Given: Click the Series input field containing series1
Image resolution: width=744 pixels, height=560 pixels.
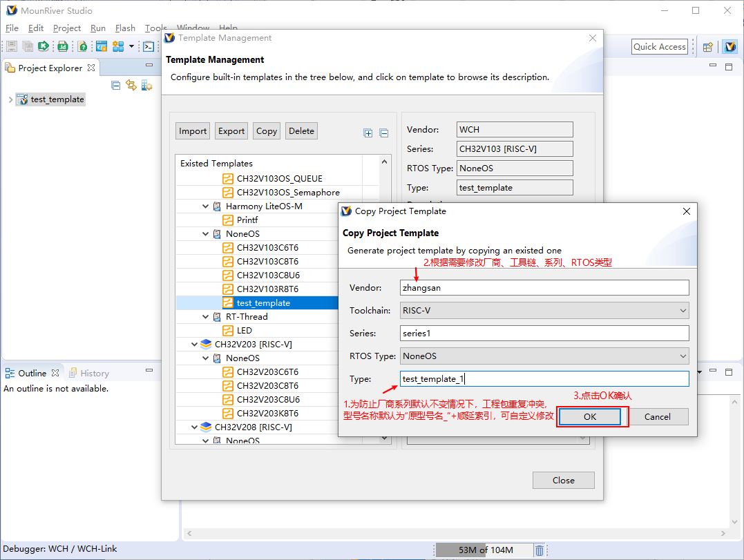Looking at the screenshot, I should (544, 334).
